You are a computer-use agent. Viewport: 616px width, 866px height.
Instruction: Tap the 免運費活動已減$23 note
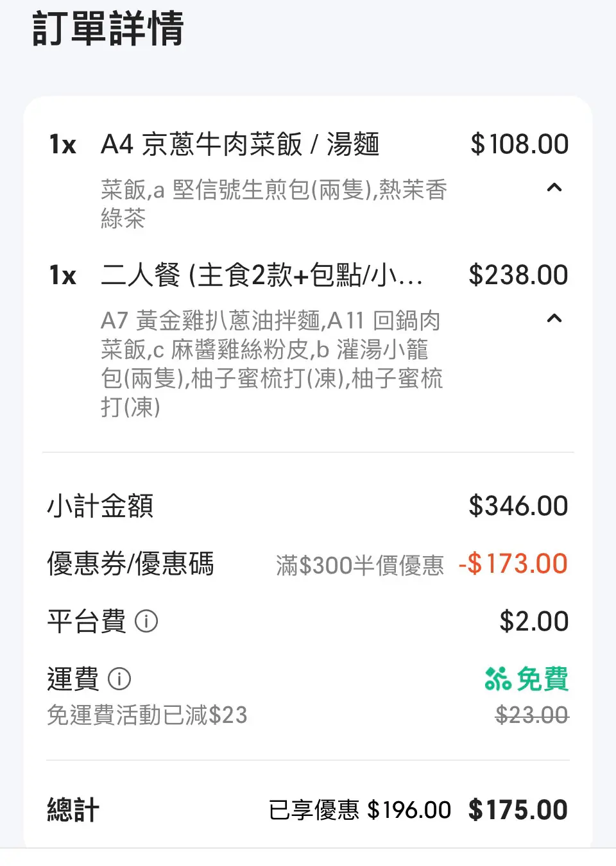click(147, 715)
